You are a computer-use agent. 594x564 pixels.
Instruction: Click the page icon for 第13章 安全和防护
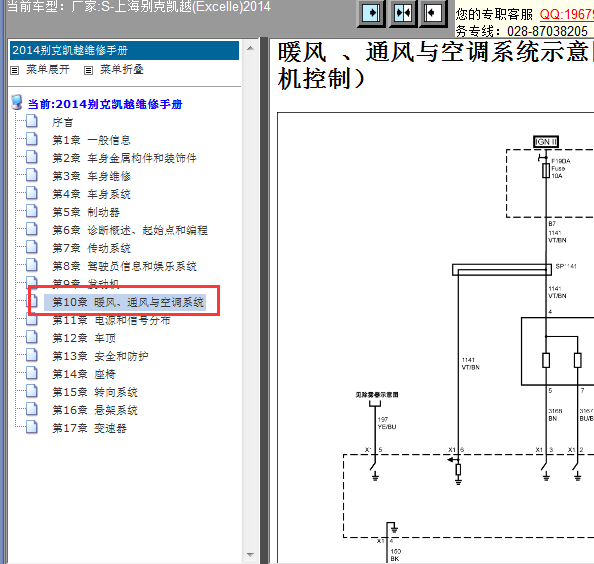tap(32, 355)
